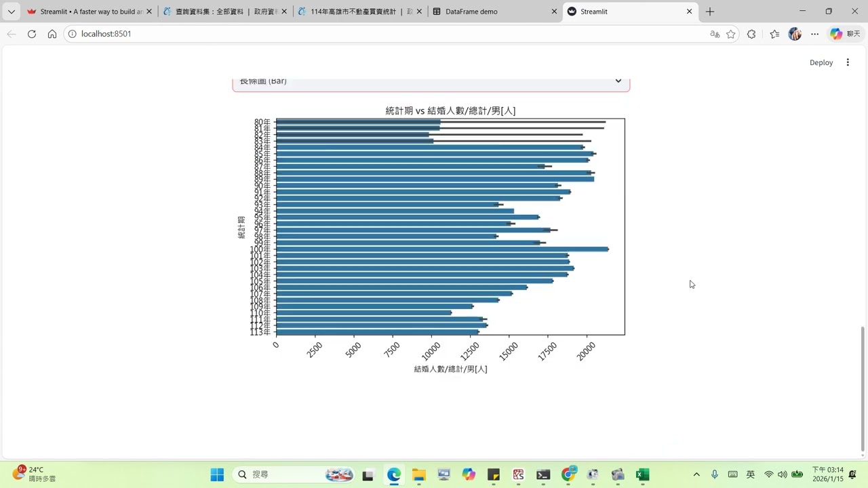This screenshot has width=868, height=488.
Task: Open the terminal app on the taskbar
Action: click(543, 474)
